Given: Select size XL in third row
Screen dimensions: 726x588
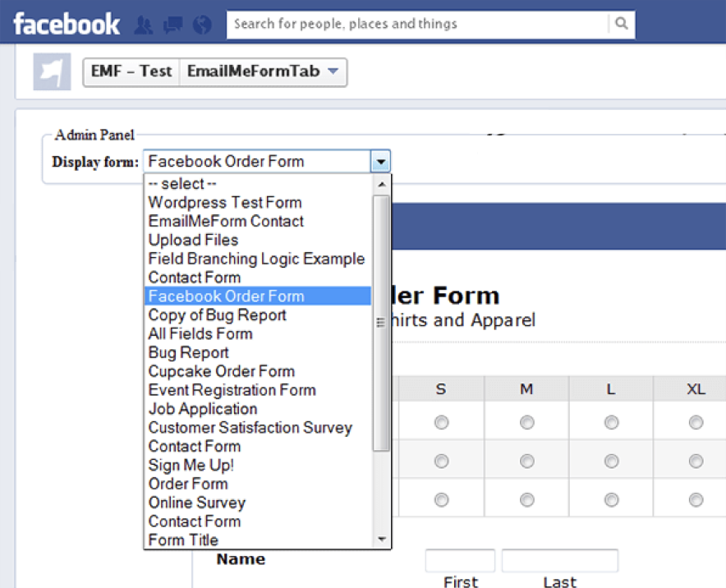Looking at the screenshot, I should (x=696, y=500).
